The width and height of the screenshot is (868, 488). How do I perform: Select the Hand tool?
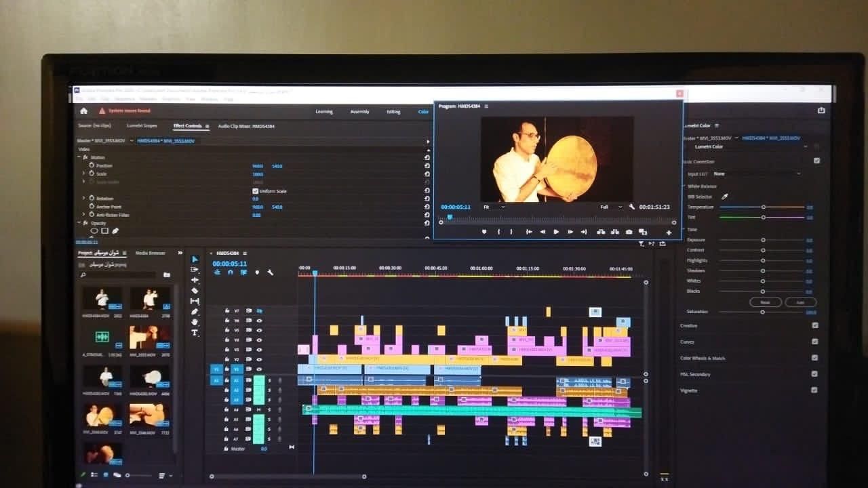(x=195, y=322)
